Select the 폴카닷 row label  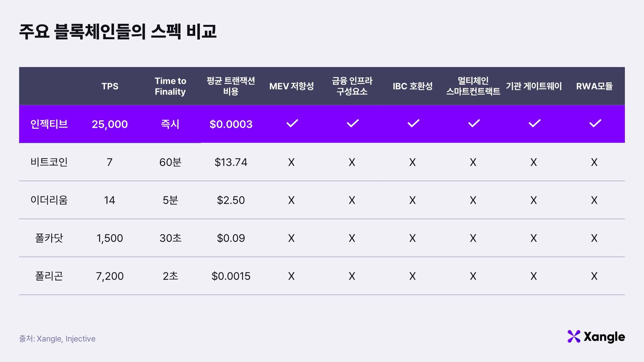[x=49, y=238]
